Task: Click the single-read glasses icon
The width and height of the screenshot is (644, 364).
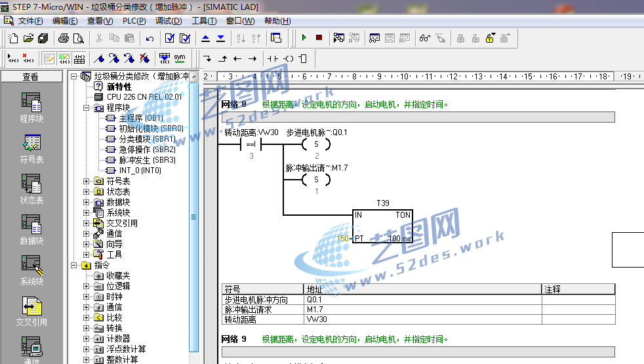Action: pyautogui.click(x=425, y=38)
